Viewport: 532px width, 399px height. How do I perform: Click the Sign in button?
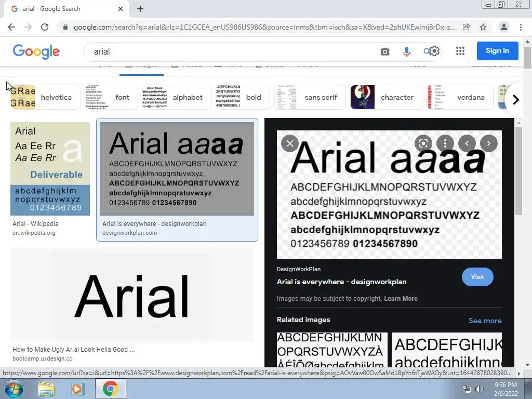coord(497,51)
